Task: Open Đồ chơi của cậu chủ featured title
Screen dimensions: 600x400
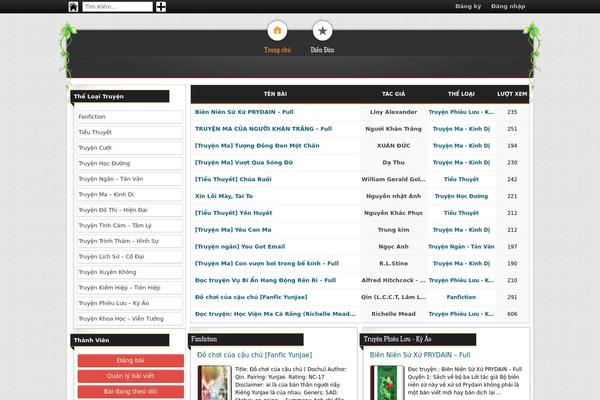Action: [254, 355]
